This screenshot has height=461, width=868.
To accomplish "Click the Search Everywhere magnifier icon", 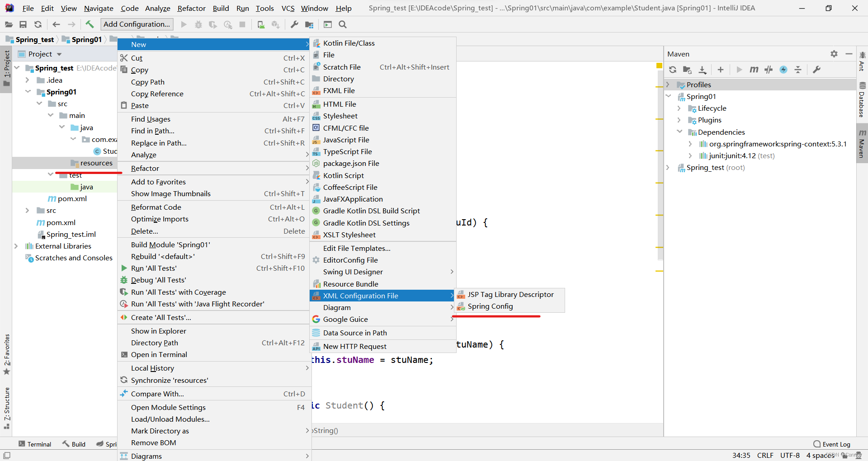I will (x=343, y=24).
